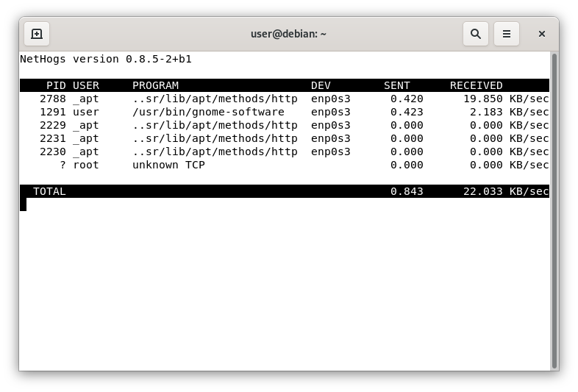The width and height of the screenshot is (578, 392).
Task: Click the RECEIVED column header
Action: coord(476,85)
